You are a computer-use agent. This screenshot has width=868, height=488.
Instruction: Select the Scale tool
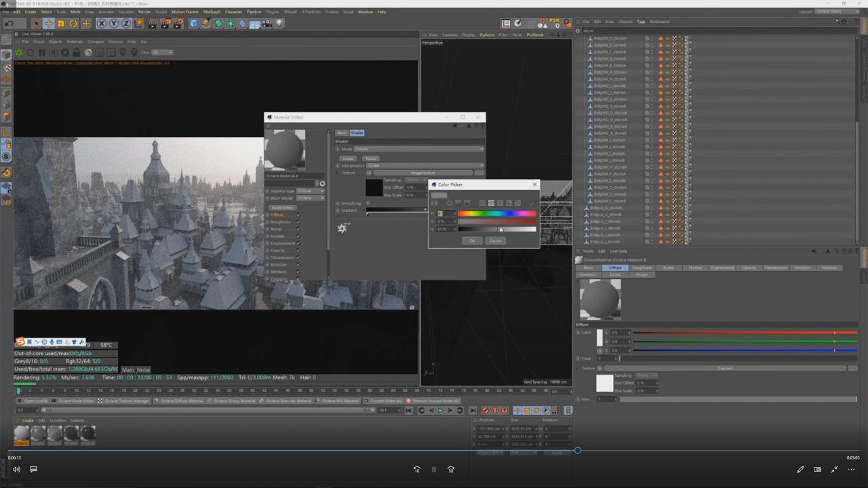point(61,24)
